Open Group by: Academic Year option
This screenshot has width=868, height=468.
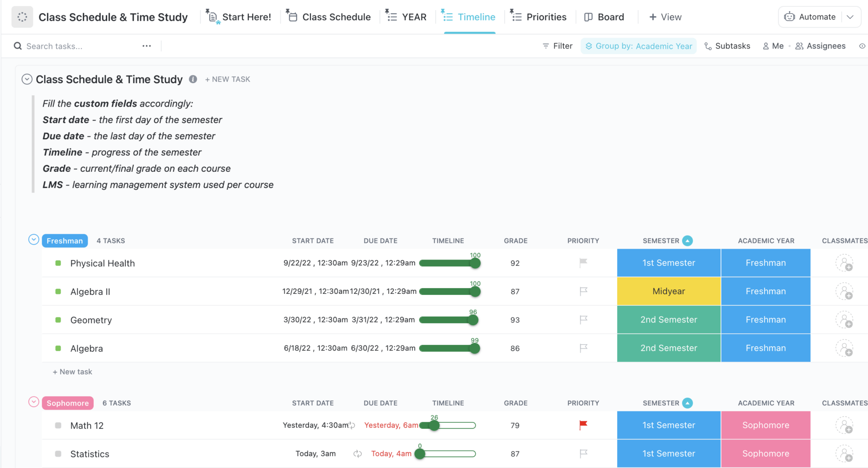638,46
